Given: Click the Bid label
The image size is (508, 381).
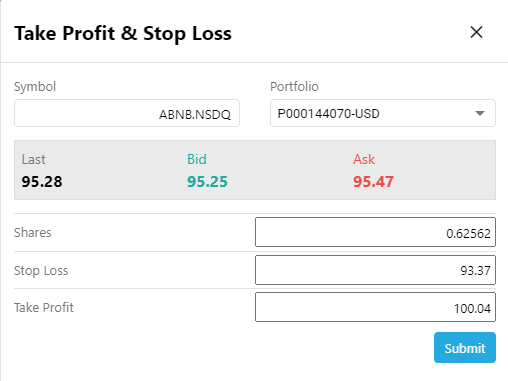Looking at the screenshot, I should coord(197,159).
